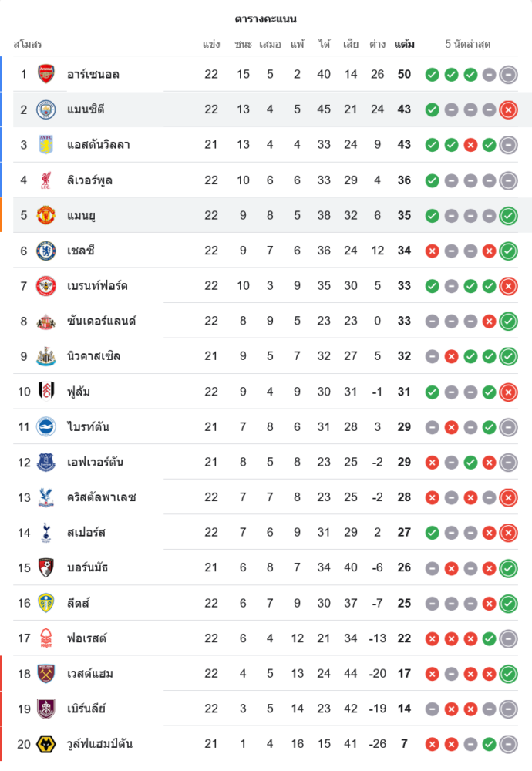The image size is (532, 771).
Task: Click the Aston Villa crest icon
Action: pos(46,145)
